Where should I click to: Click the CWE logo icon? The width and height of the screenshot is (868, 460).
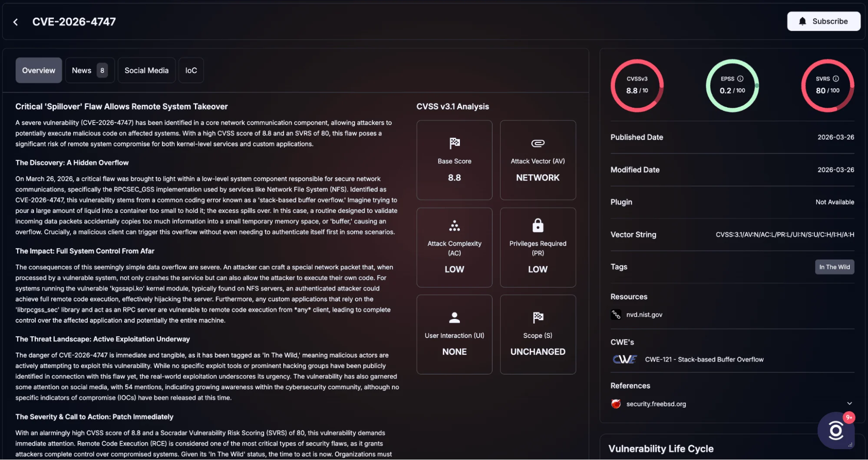tap(624, 359)
